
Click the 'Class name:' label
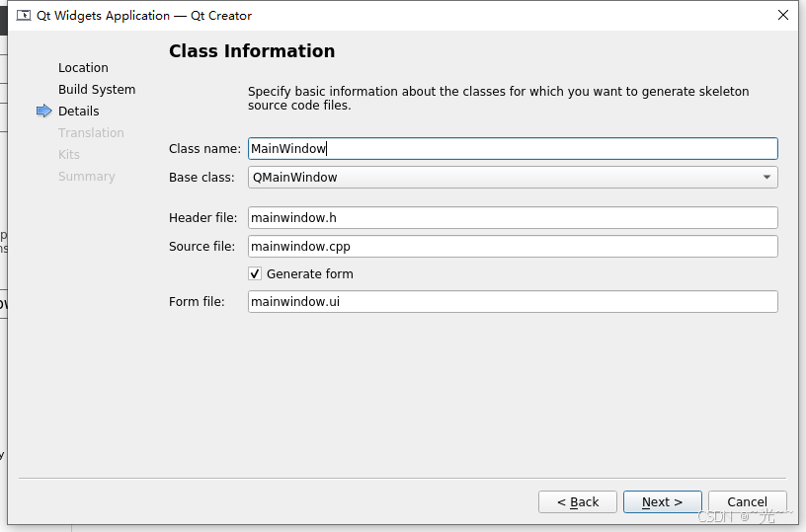coord(204,149)
